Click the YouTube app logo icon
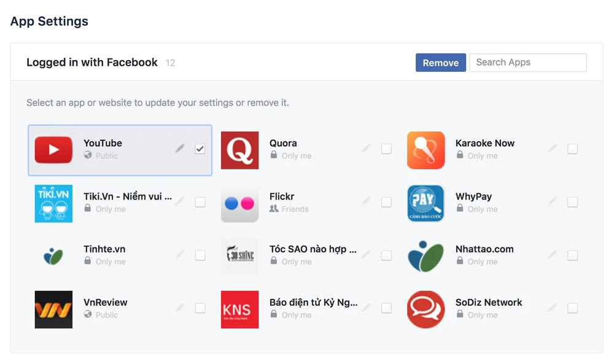This screenshot has height=364, width=614. pyautogui.click(x=53, y=150)
